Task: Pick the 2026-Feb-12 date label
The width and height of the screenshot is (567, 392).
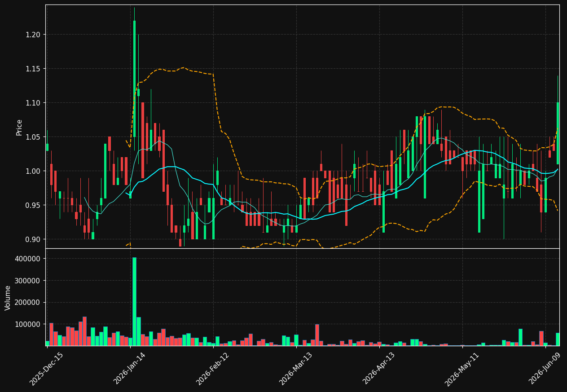Action: coord(213,368)
